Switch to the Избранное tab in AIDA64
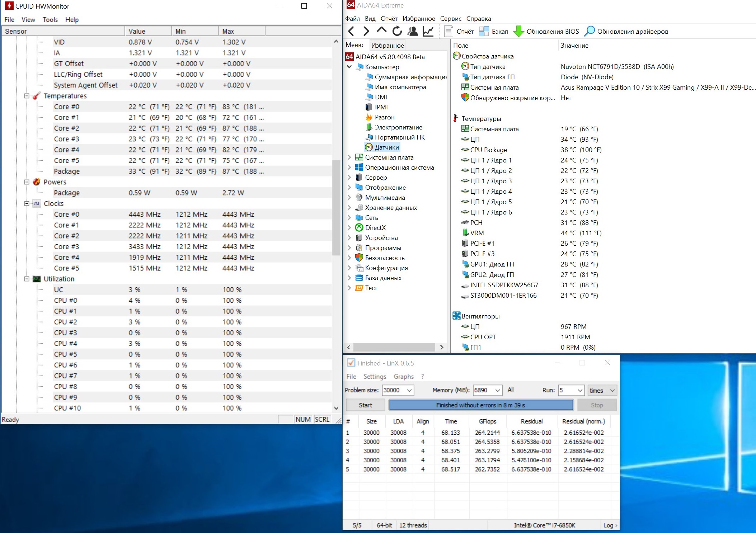 (388, 46)
